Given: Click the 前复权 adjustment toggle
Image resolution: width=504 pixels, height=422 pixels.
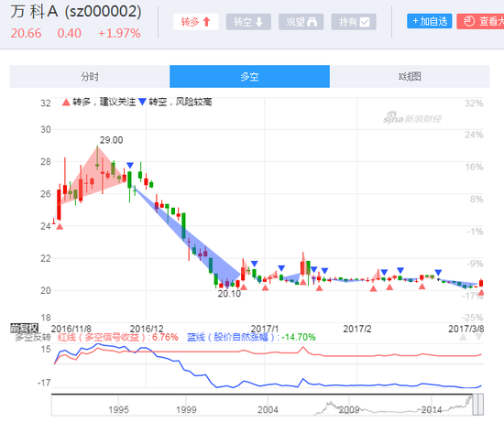Looking at the screenshot, I should 25,329.
